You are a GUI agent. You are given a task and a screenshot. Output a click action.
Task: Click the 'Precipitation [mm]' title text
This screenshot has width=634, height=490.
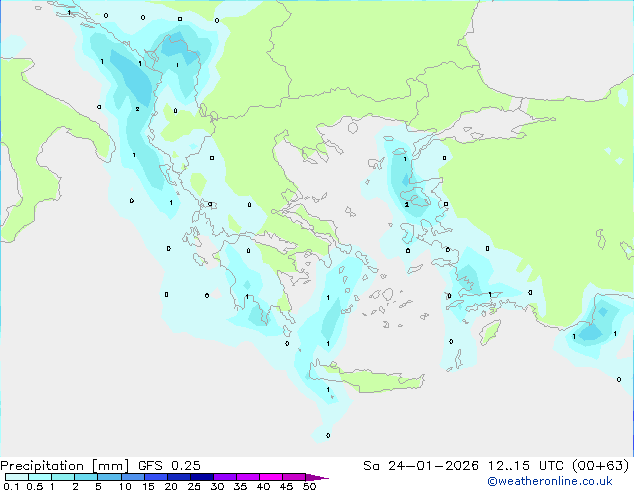tap(65, 466)
